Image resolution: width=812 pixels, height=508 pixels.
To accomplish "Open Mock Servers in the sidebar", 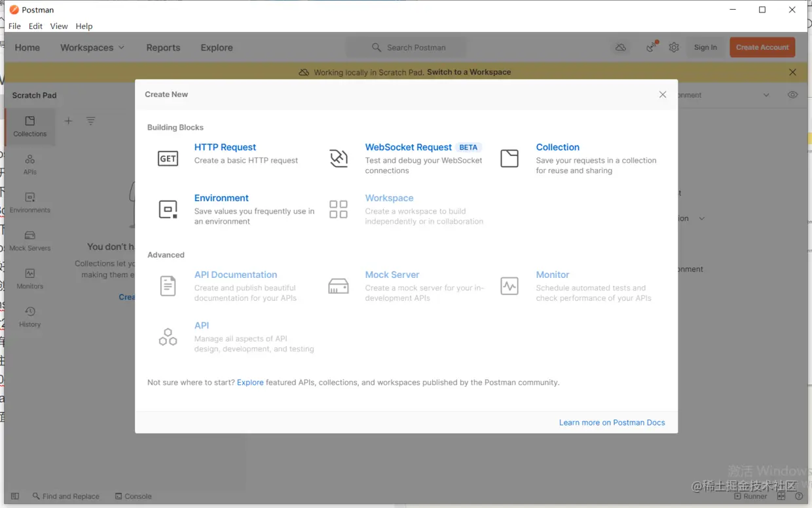I will click(30, 241).
